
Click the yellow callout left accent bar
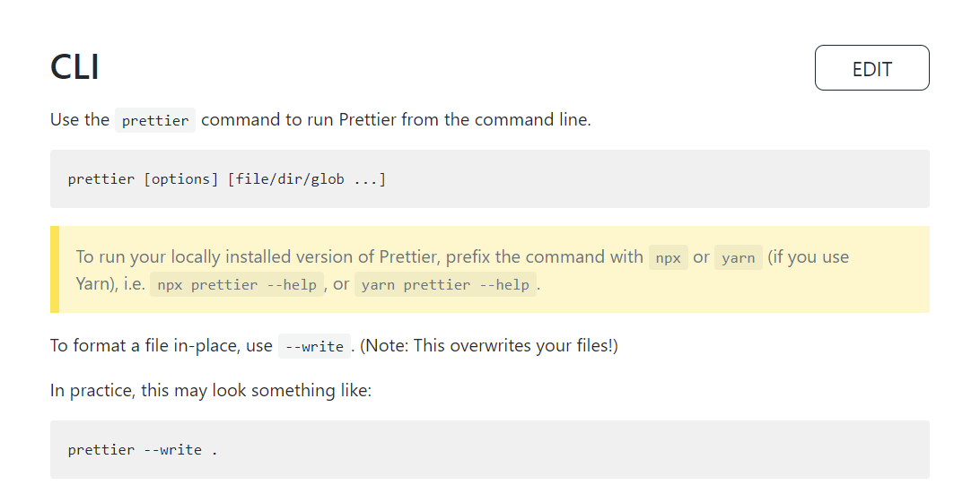pyautogui.click(x=55, y=269)
